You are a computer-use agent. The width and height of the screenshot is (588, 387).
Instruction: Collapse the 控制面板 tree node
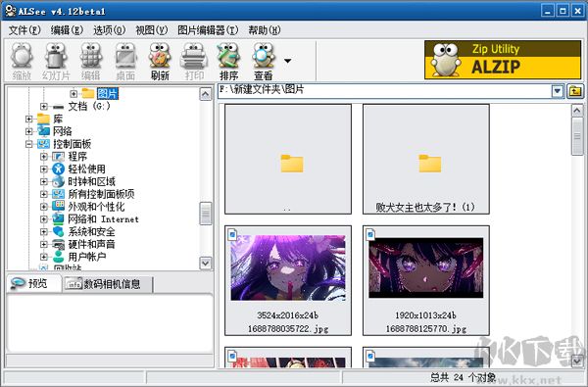click(28, 144)
